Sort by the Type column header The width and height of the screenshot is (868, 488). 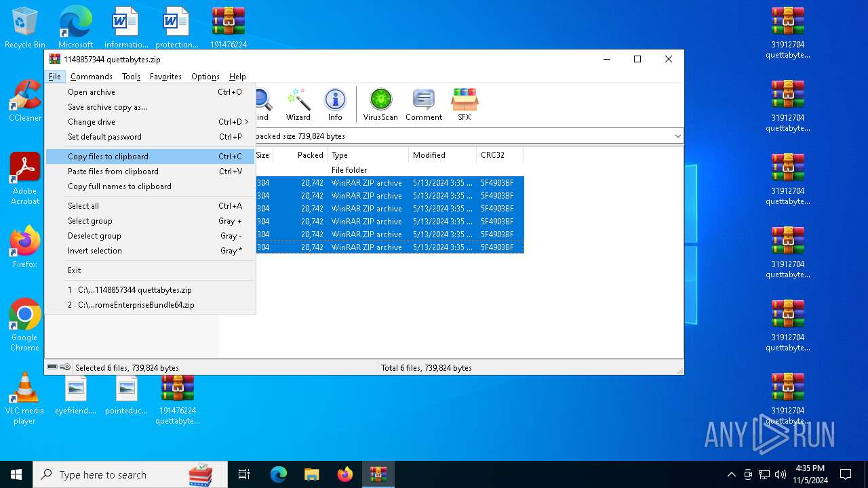368,155
